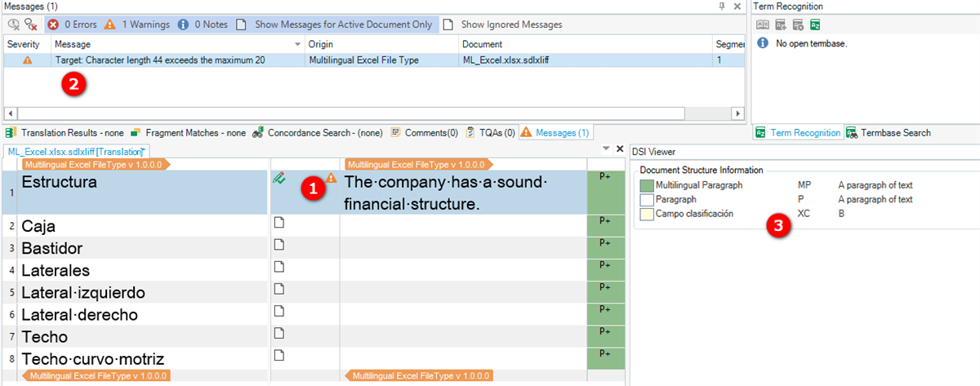Image resolution: width=980 pixels, height=386 pixels.
Task: Click the top source Multilingual Excel FileType tag
Action: [96, 164]
